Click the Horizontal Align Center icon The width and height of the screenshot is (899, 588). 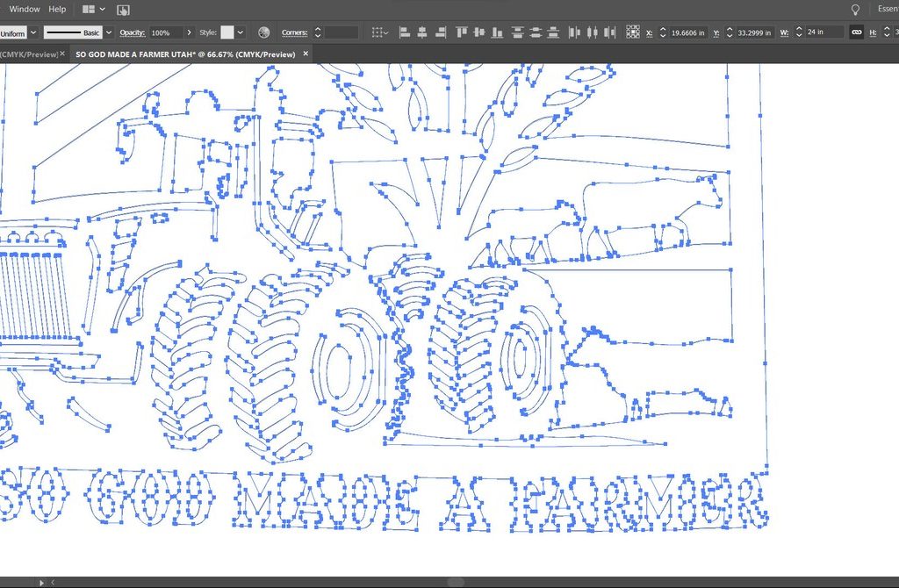coord(422,32)
